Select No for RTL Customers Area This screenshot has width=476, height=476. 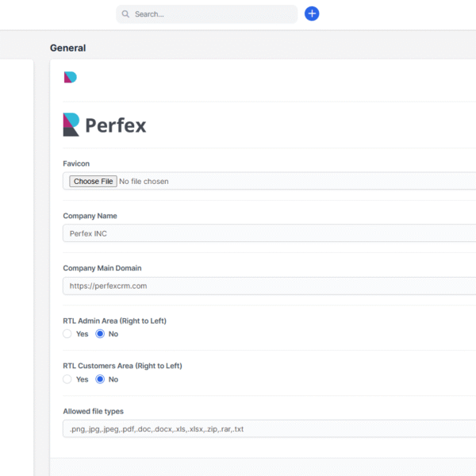click(x=101, y=379)
